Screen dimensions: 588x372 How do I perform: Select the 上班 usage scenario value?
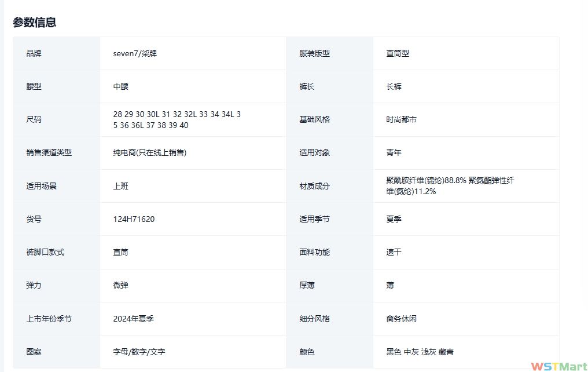[121, 186]
